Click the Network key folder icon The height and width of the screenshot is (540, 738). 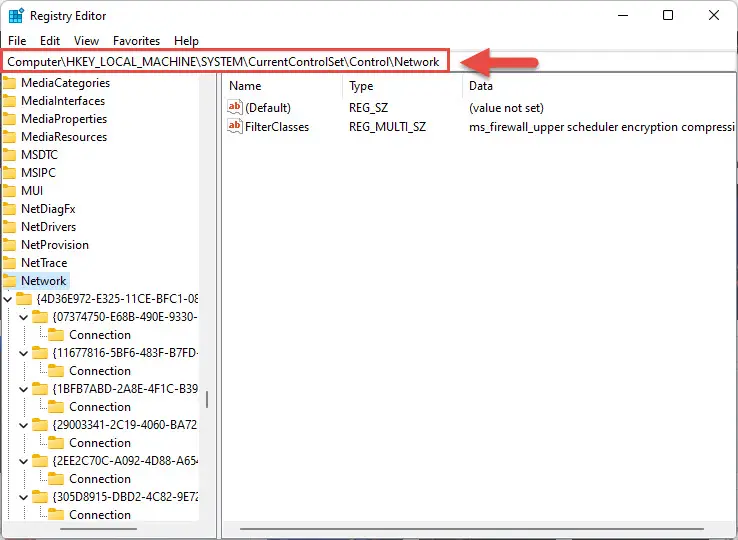pyautogui.click(x=9, y=281)
